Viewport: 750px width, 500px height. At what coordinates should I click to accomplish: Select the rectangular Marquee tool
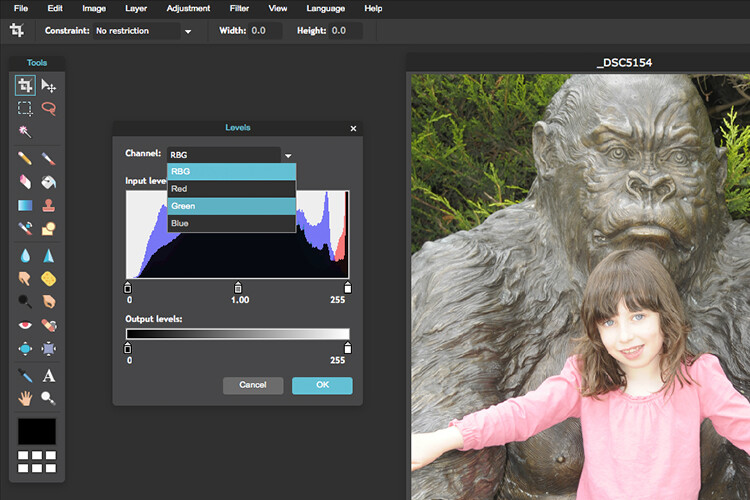25,109
